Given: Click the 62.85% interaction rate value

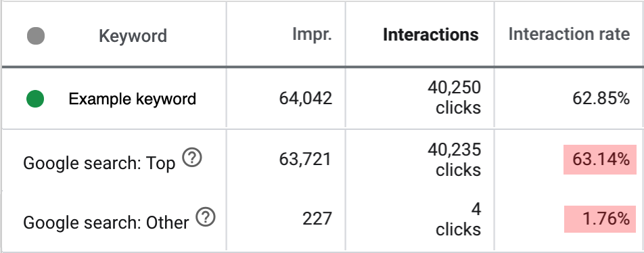Looking at the screenshot, I should pyautogui.click(x=601, y=99).
